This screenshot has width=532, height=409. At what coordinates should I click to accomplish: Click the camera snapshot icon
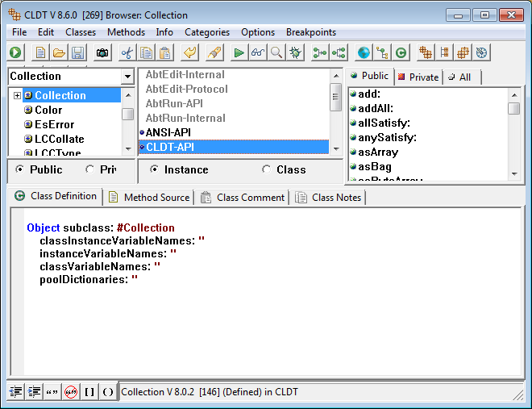pyautogui.click(x=102, y=52)
